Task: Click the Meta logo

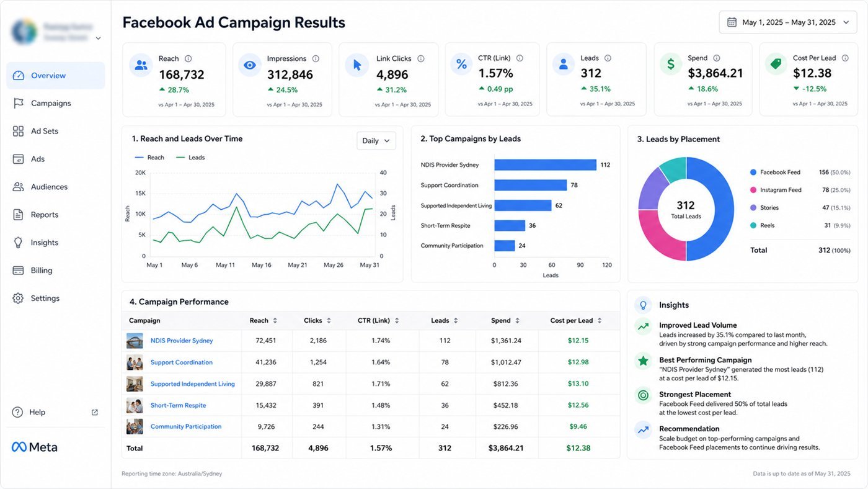Action: pyautogui.click(x=34, y=447)
